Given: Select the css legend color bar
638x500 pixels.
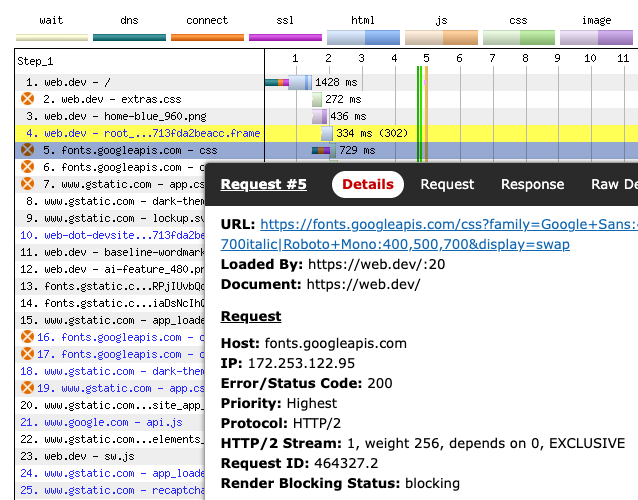Looking at the screenshot, I should (519, 37).
